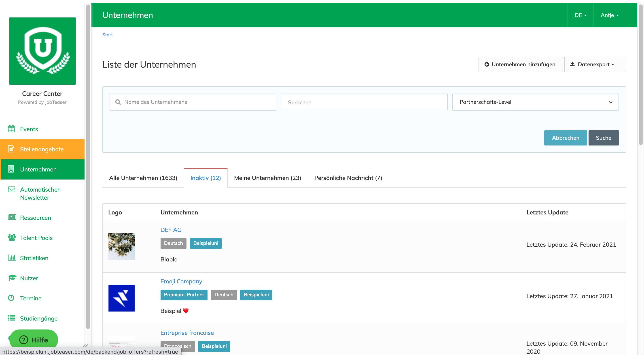This screenshot has width=644, height=355.
Task: Open the Persönliche Nachricht (7) tab
Action: pyautogui.click(x=348, y=178)
